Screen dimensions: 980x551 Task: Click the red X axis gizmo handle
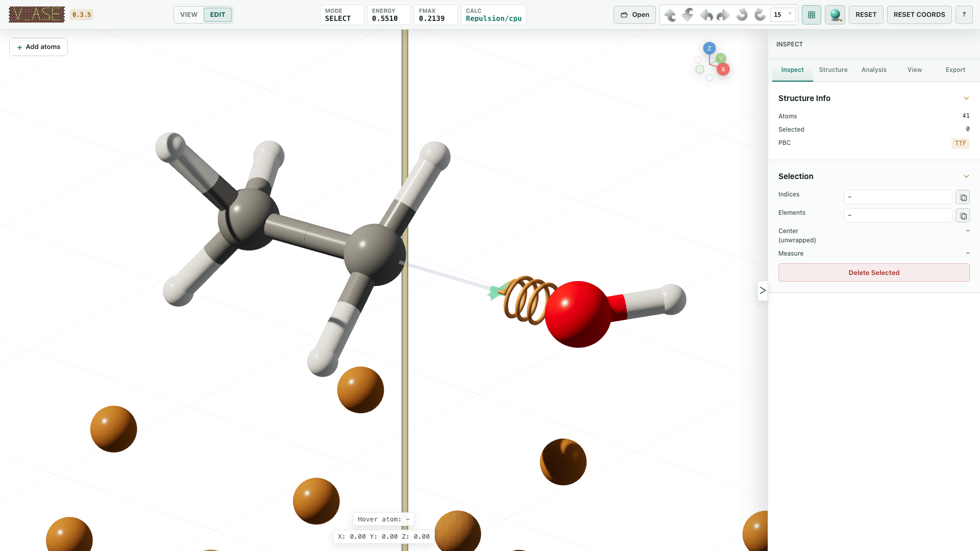[723, 69]
